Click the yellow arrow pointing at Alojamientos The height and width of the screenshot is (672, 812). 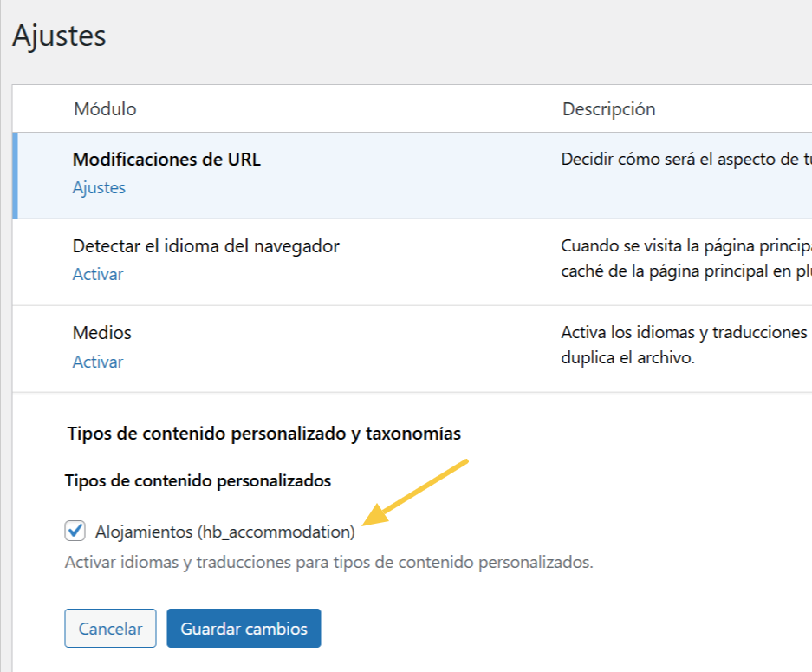416,493
